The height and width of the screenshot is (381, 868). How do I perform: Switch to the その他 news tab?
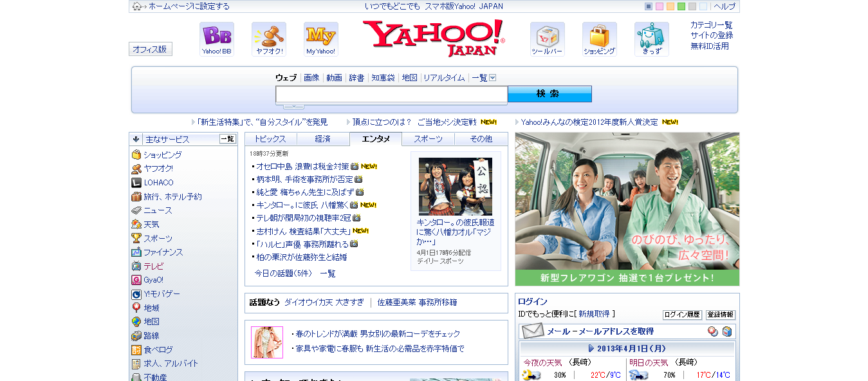pyautogui.click(x=481, y=139)
